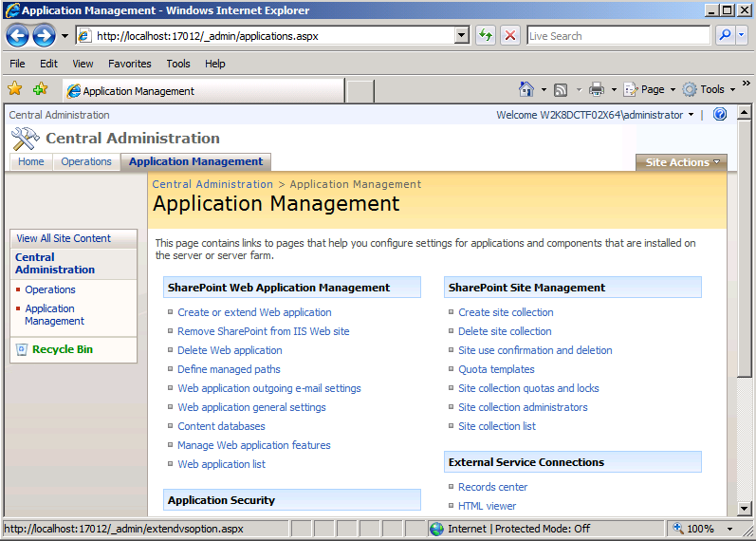This screenshot has height=541, width=756.
Task: Open Quota templates link
Action: 496,369
